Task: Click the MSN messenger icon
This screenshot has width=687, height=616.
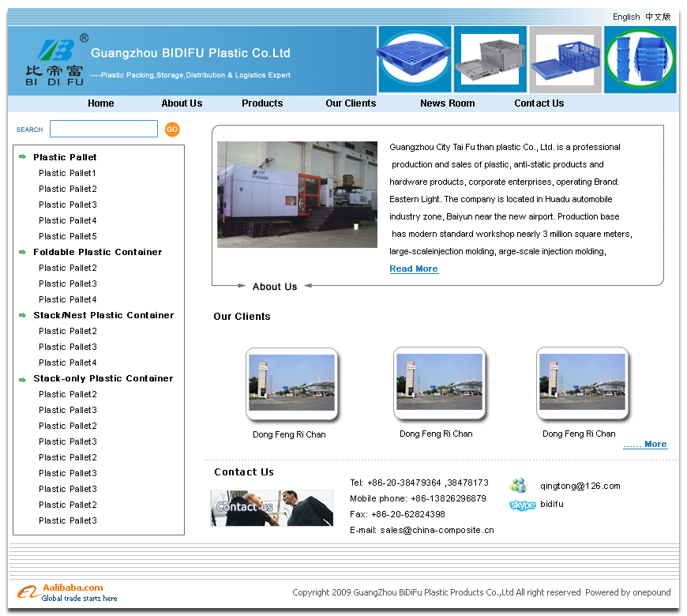Action: click(519, 486)
